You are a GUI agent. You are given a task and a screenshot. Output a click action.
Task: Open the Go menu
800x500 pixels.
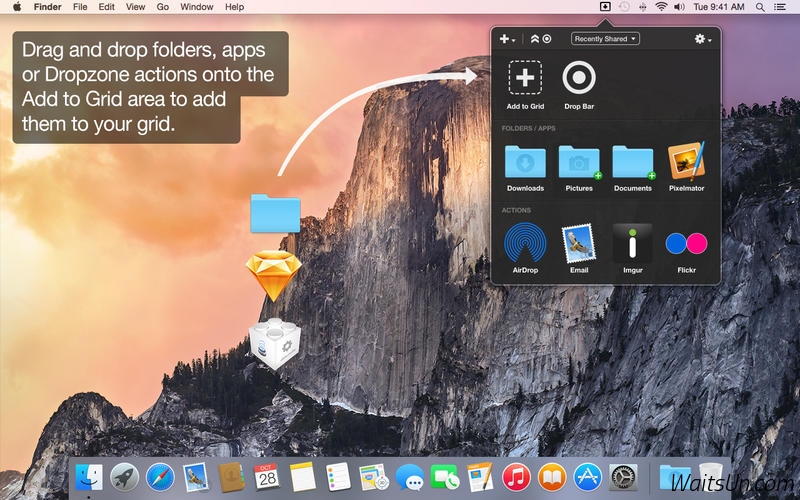point(163,7)
